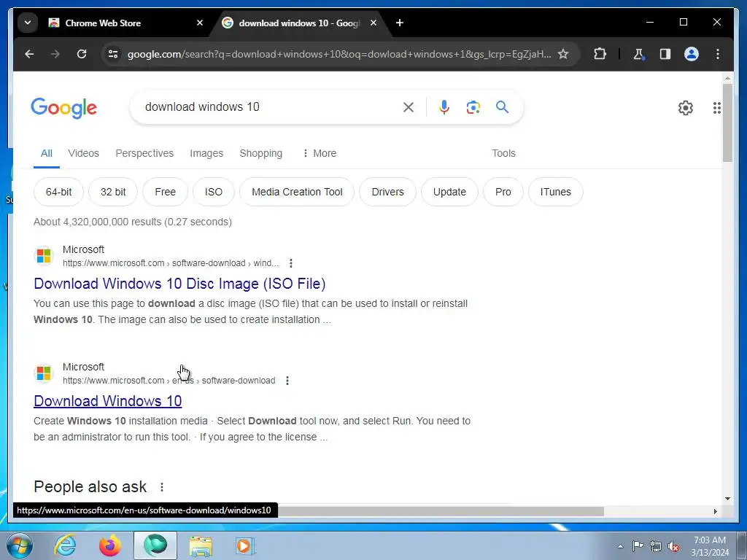
Task: Open new tab with plus button
Action: point(400,23)
